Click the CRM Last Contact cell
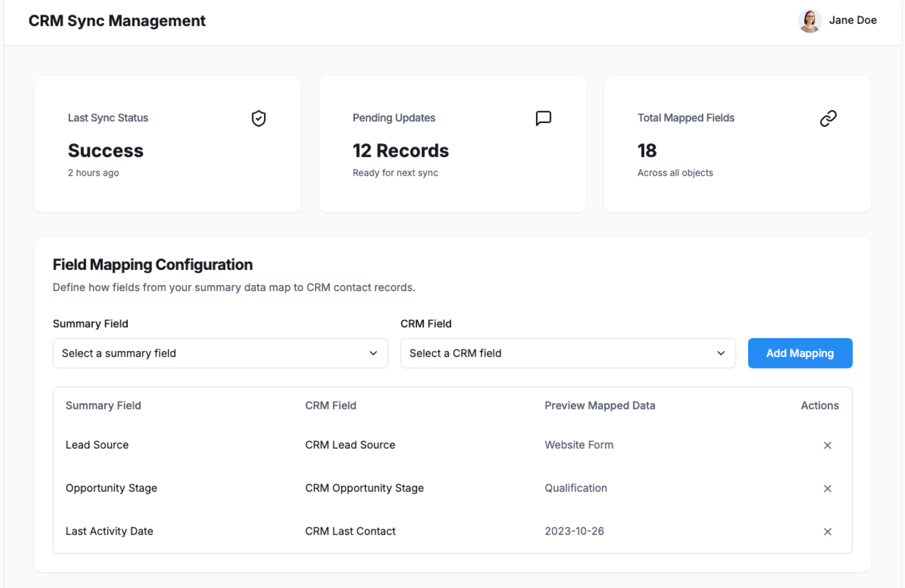Viewport: 905px width, 588px height. 350,531
